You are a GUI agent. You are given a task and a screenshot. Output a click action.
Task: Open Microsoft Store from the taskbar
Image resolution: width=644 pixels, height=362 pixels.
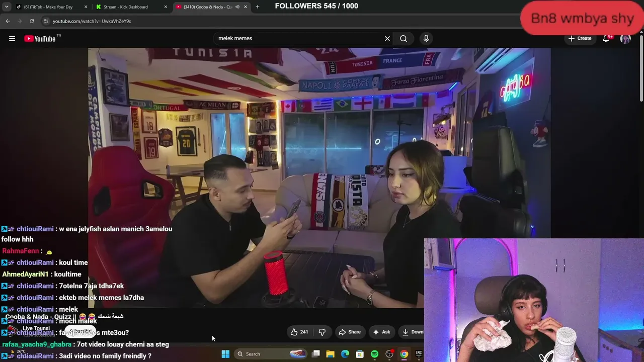(x=360, y=354)
